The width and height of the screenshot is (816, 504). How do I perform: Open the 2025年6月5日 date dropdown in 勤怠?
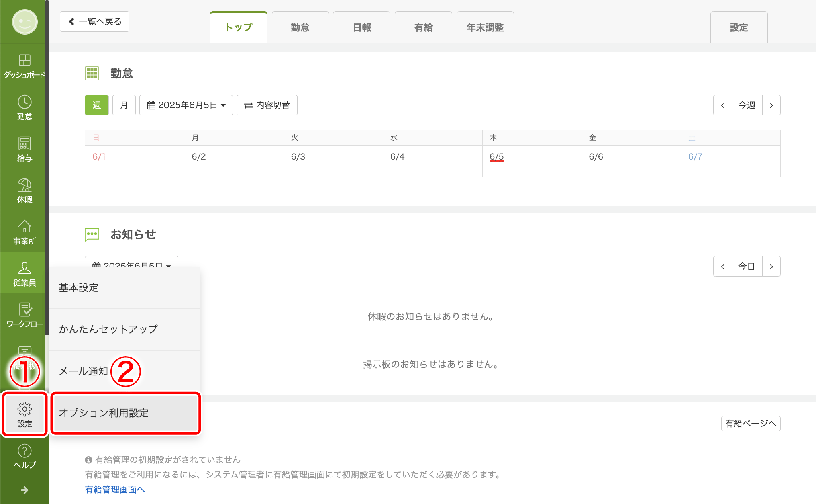point(186,105)
